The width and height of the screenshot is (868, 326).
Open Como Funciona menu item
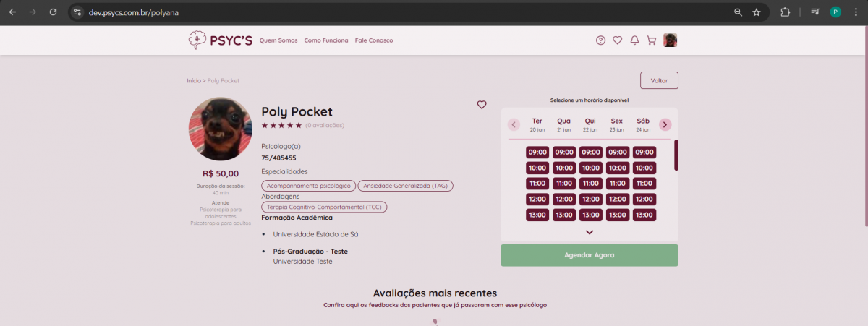pyautogui.click(x=326, y=40)
